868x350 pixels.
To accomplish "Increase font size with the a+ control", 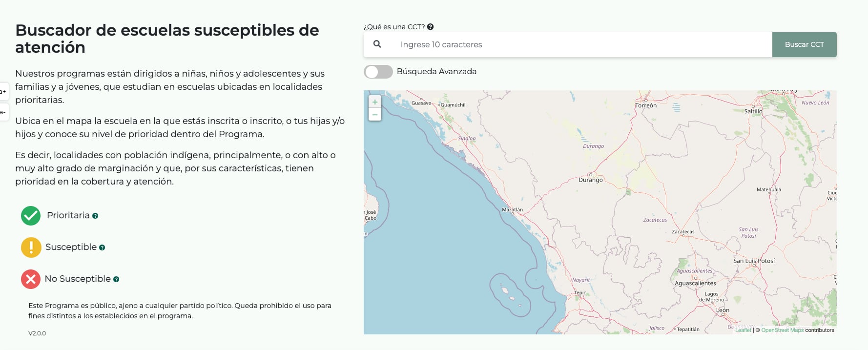I will (x=3, y=91).
